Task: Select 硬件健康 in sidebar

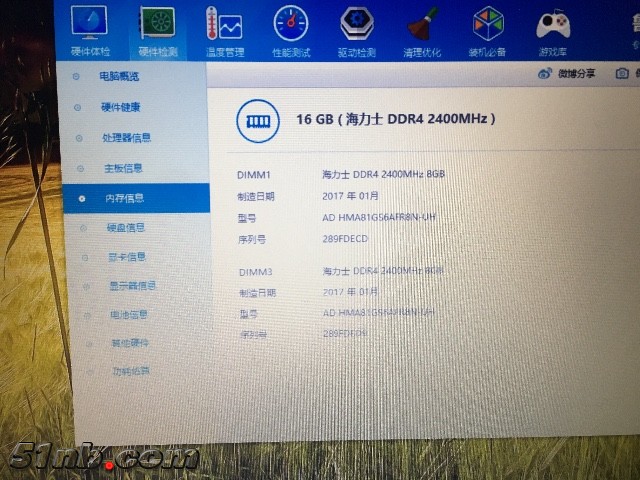Action: tap(121, 107)
